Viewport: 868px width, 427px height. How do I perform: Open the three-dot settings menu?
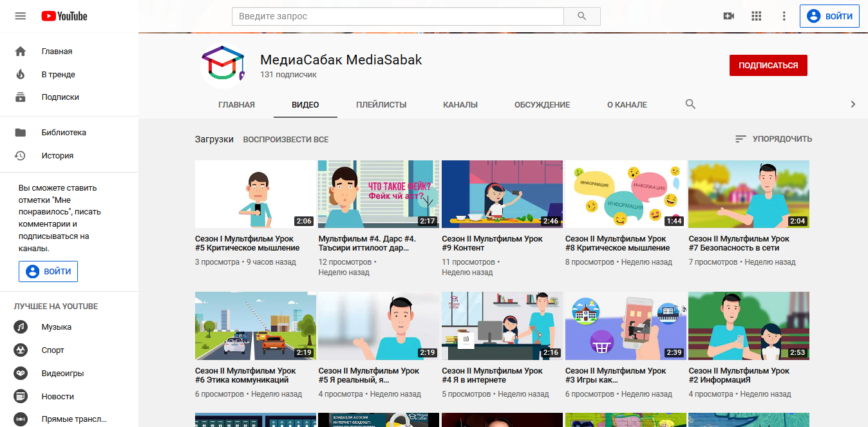pyautogui.click(x=784, y=16)
